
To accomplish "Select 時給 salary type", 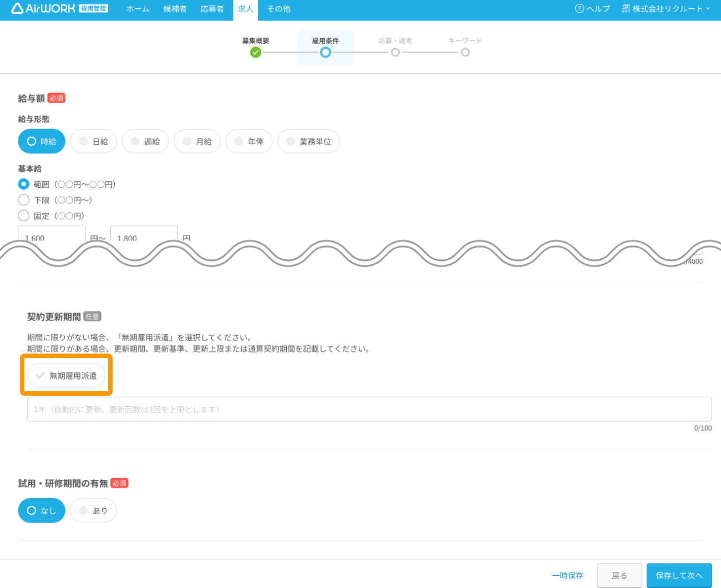I will coord(42,141).
